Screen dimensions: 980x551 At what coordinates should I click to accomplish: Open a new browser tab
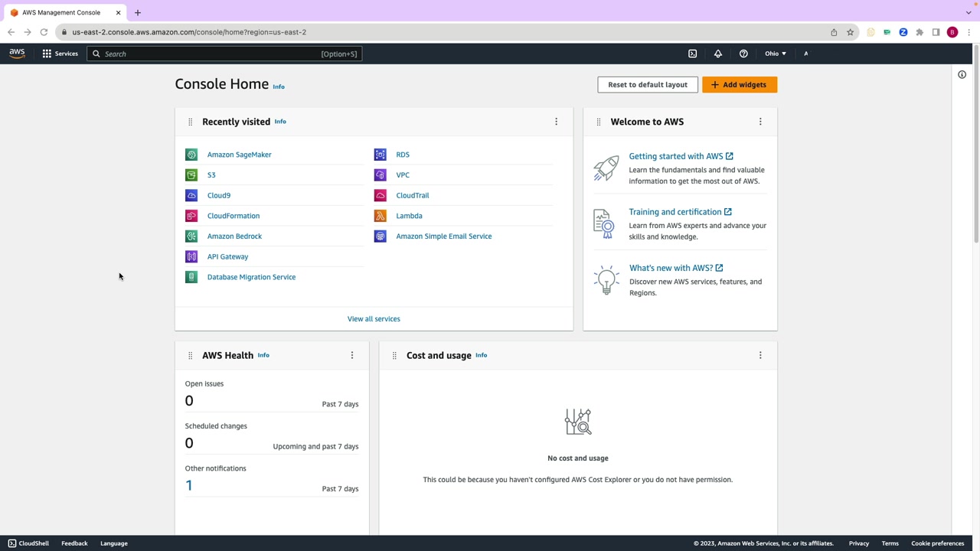(x=138, y=13)
